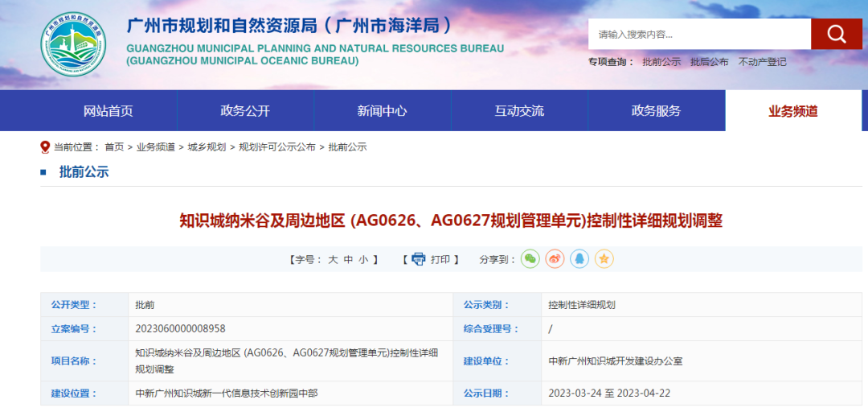Open the 网站首页 nav tab
The width and height of the screenshot is (868, 420).
coord(108,111)
